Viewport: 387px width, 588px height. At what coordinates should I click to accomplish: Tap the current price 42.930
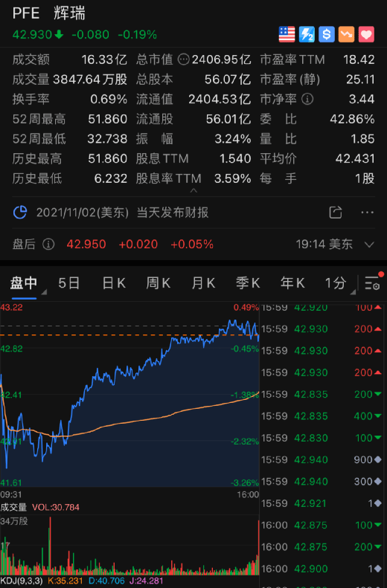click(32, 34)
